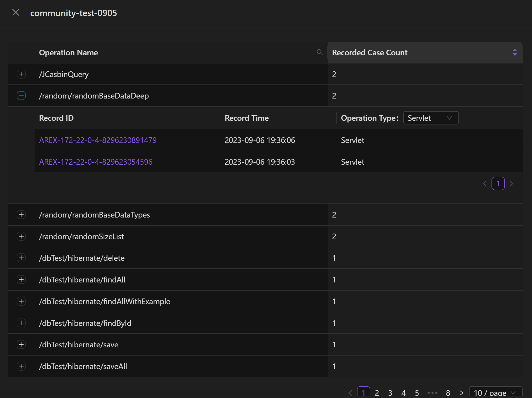The height and width of the screenshot is (398, 532).
Task: Open record AREX-172-22-0-4-829623054596
Action: (x=96, y=162)
